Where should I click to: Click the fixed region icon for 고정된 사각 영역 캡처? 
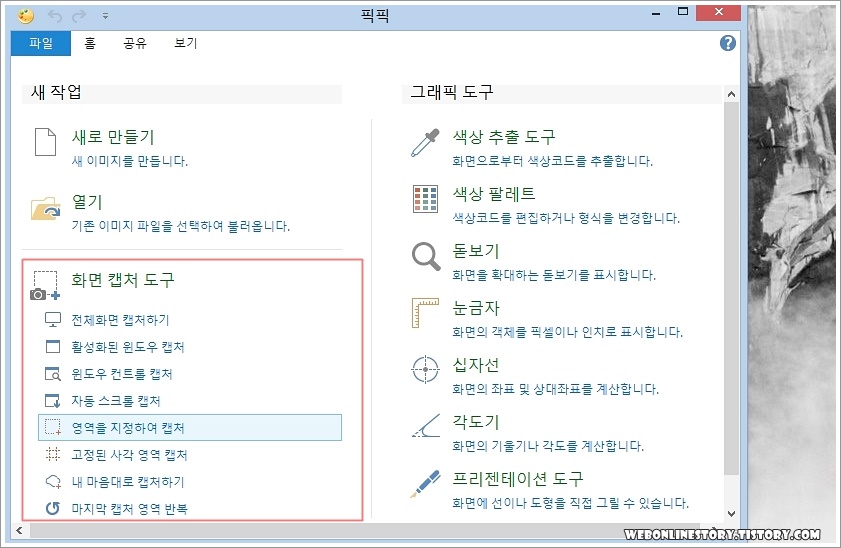(53, 454)
